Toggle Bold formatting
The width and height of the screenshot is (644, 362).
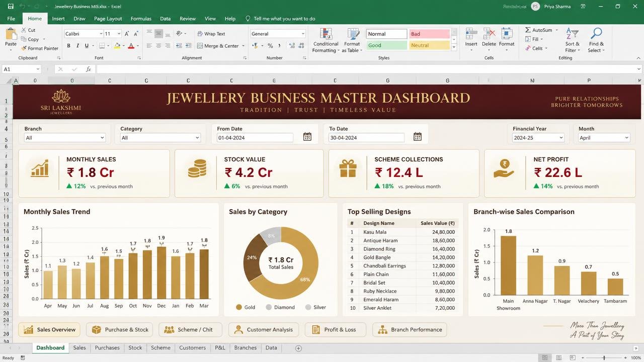[69, 46]
